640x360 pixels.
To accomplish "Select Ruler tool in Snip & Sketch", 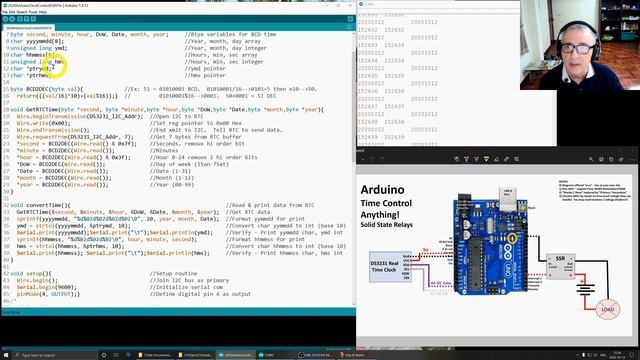I will tap(507, 159).
